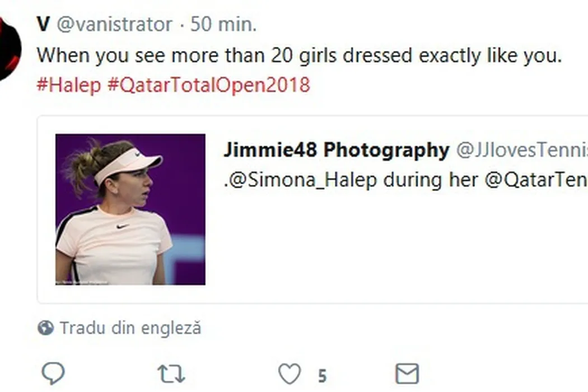Like the tweet with the heart icon
This screenshot has height=392, width=588.
(290, 374)
